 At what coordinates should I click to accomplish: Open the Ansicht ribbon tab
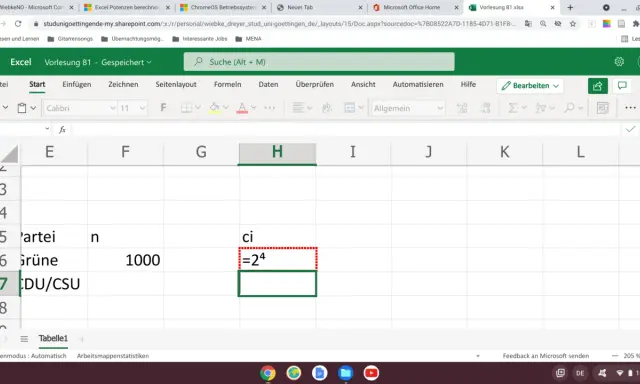[x=363, y=84]
